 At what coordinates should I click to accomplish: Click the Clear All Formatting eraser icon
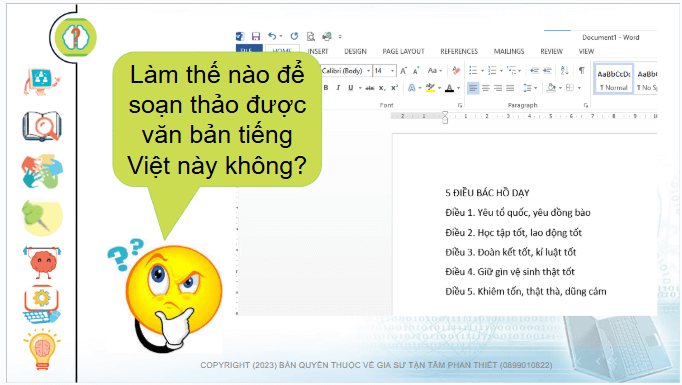pos(456,70)
